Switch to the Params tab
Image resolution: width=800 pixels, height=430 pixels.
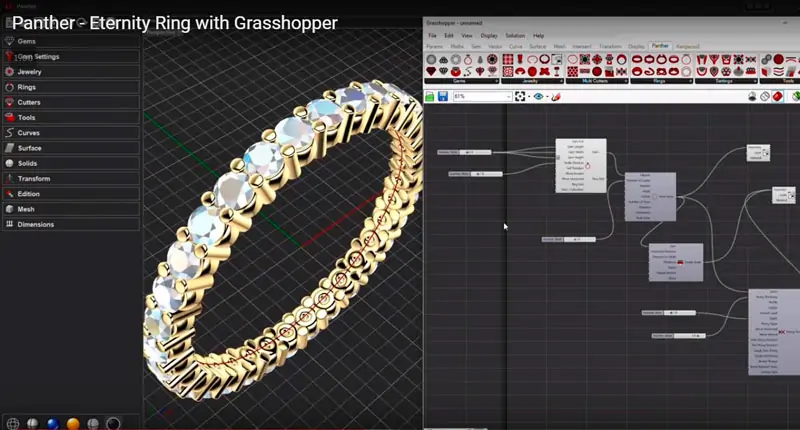pos(435,46)
